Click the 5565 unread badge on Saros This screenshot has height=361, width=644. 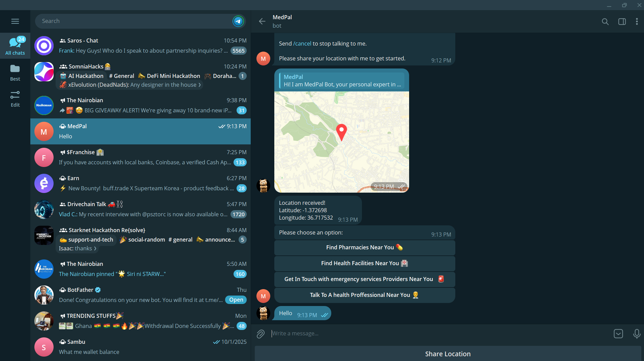[x=239, y=51]
